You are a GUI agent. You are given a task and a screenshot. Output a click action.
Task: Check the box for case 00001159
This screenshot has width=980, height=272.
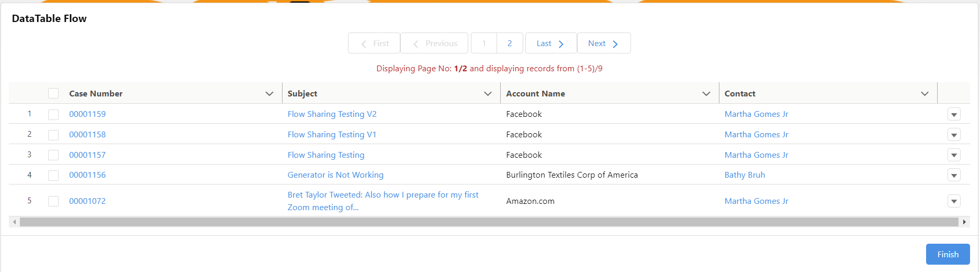(53, 114)
